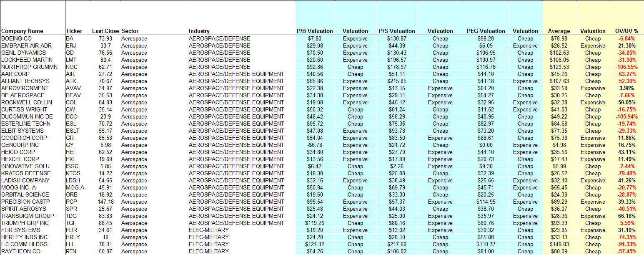Select the negative P/B value -$6.78
This screenshot has width=644, height=255.
(x=315, y=145)
